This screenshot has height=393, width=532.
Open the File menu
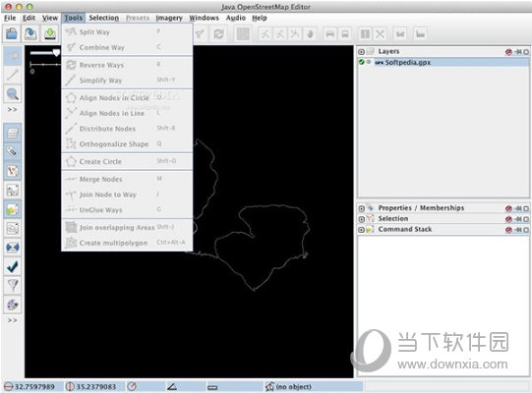(x=10, y=18)
